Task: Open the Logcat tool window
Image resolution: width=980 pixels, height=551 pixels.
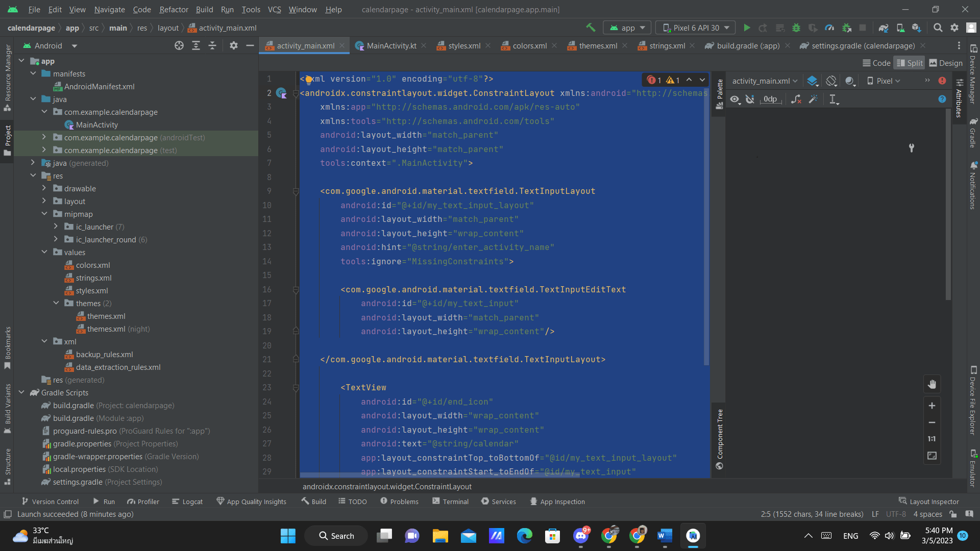Action: (x=187, y=502)
